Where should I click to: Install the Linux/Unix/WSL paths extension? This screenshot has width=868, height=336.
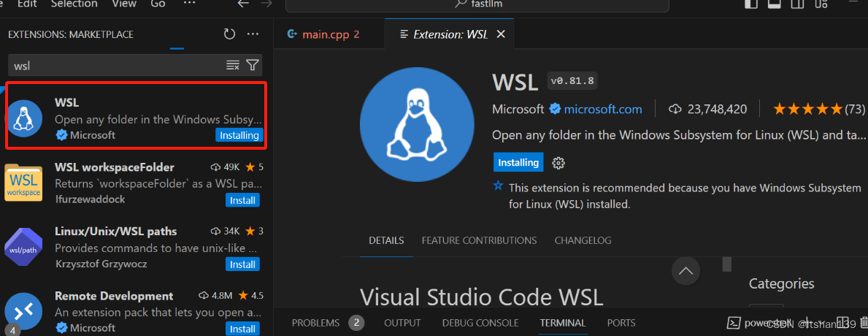tap(242, 264)
